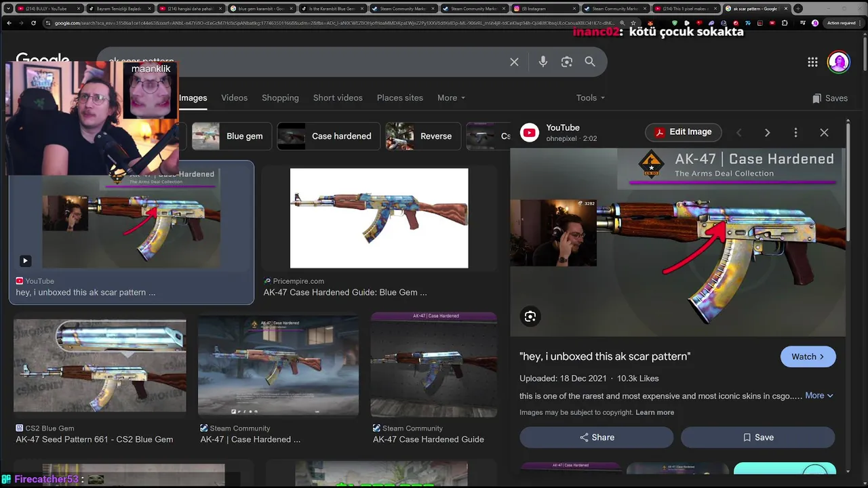The image size is (868, 488).
Task: Switch to the Shopping tab
Action: (x=280, y=98)
